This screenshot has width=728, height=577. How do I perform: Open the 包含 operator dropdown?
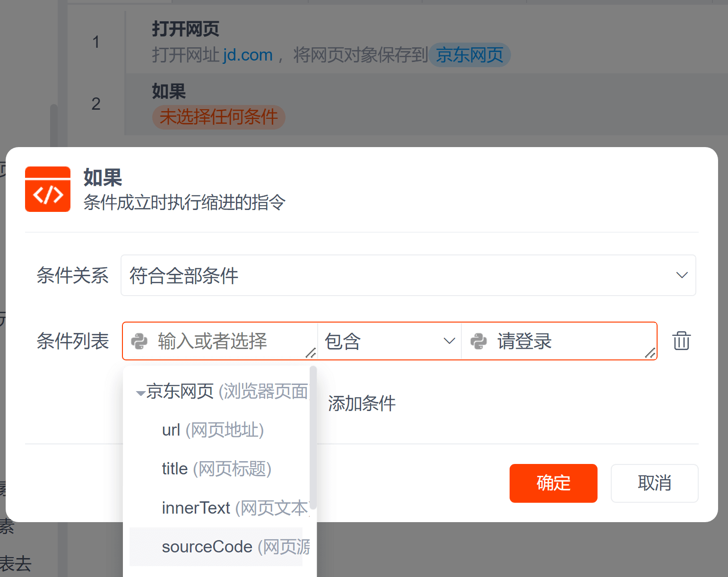click(x=389, y=341)
